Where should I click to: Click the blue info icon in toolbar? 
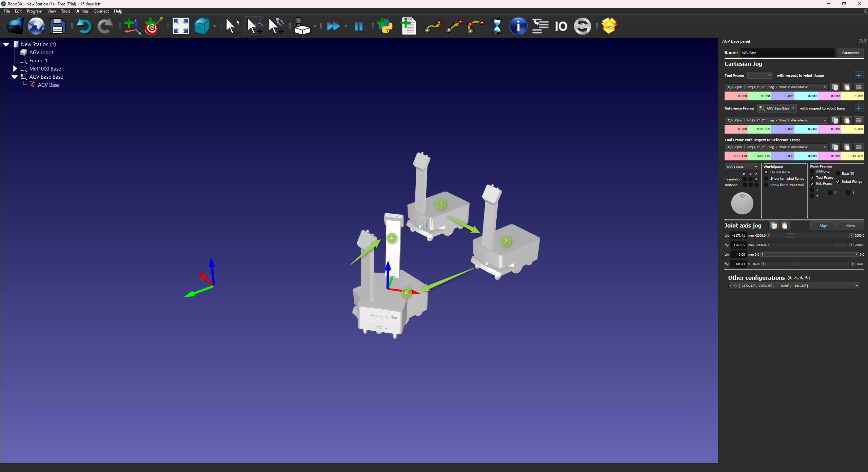pyautogui.click(x=518, y=26)
